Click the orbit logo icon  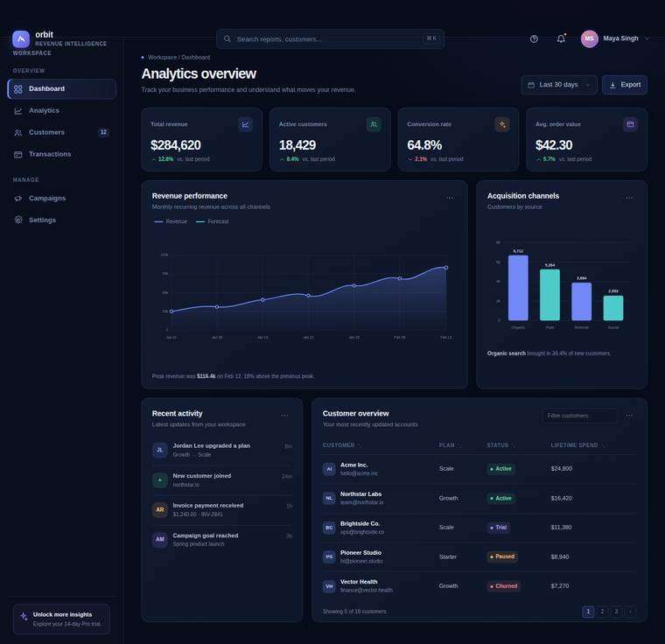pyautogui.click(x=21, y=39)
